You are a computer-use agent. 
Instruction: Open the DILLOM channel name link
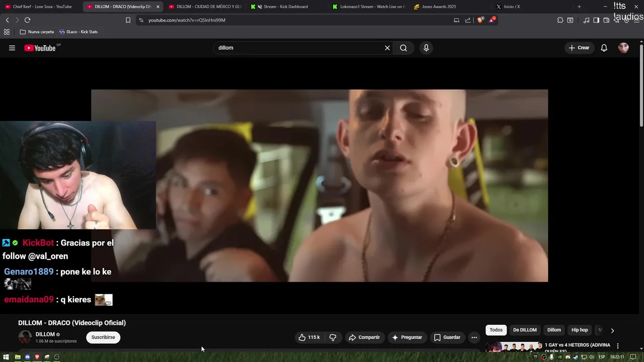pyautogui.click(x=45, y=334)
